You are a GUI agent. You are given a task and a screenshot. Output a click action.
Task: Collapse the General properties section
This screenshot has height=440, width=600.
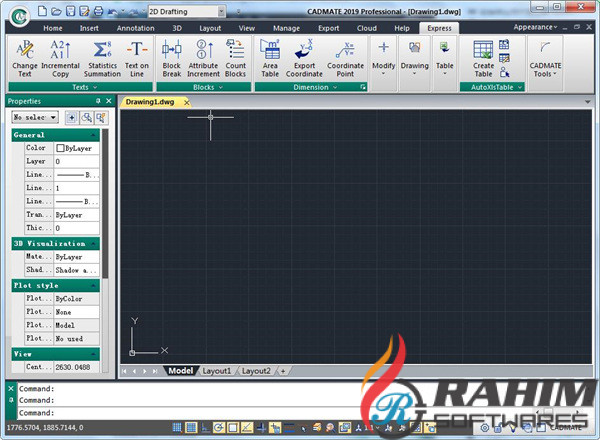click(x=93, y=134)
